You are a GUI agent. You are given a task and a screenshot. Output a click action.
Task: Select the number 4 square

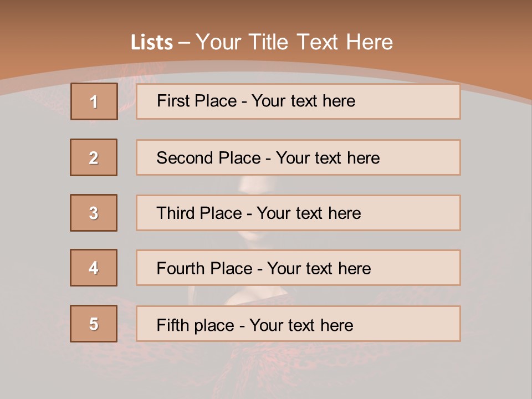[94, 268]
